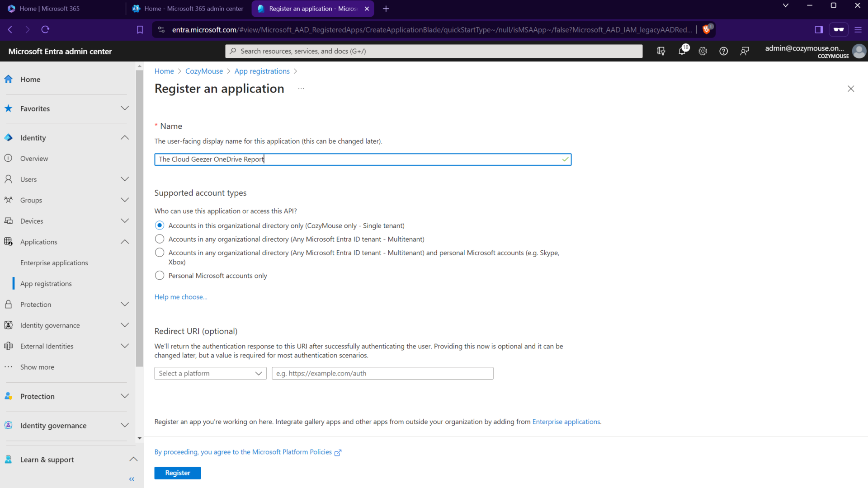
Task: Open the Groups sidebar icon
Action: click(x=8, y=200)
